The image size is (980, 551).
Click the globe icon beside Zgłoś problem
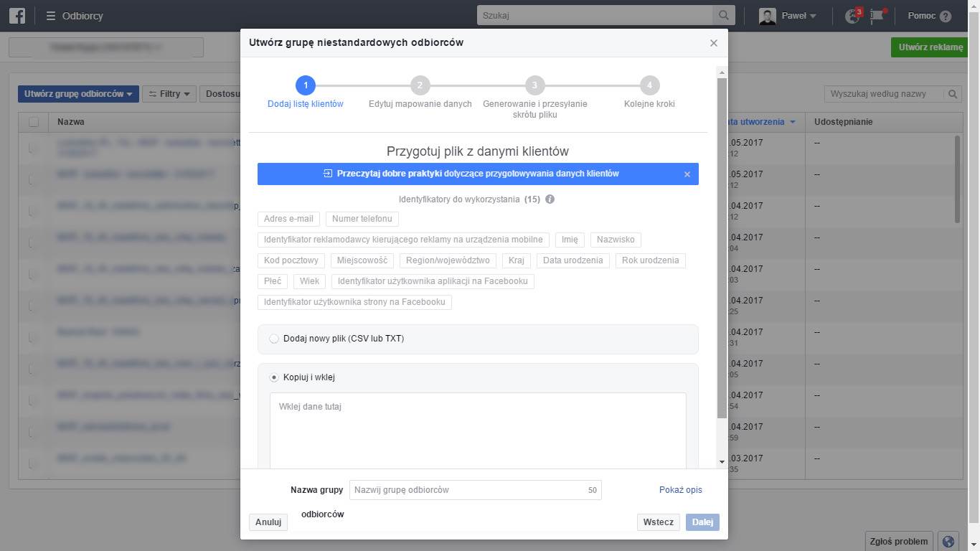(x=948, y=542)
